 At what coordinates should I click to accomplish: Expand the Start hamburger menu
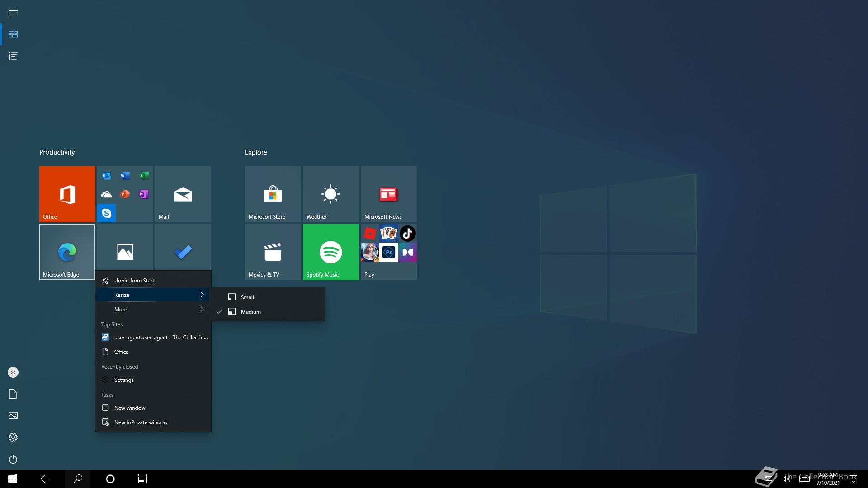[x=13, y=13]
